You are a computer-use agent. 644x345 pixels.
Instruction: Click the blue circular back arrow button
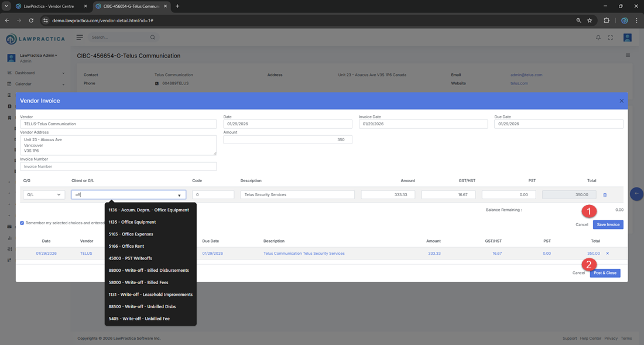(636, 193)
